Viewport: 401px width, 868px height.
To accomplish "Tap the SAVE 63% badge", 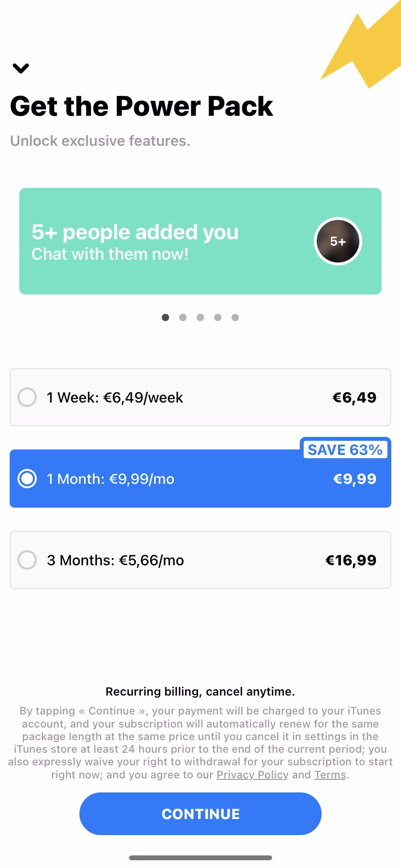I will coord(345,449).
